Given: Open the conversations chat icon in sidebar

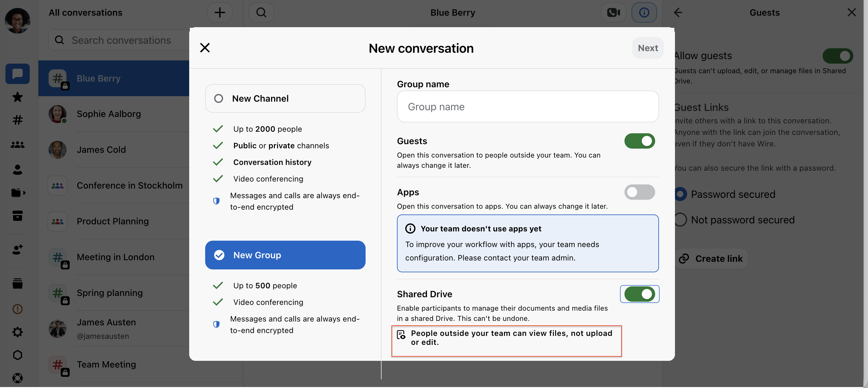Looking at the screenshot, I should tap(17, 74).
